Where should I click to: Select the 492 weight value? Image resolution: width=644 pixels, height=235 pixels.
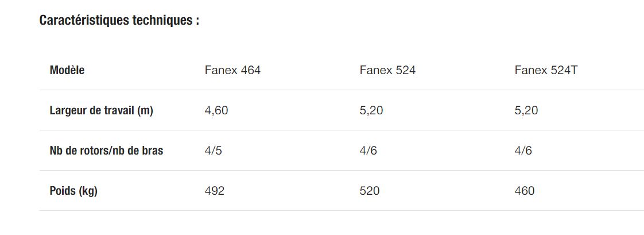point(214,191)
